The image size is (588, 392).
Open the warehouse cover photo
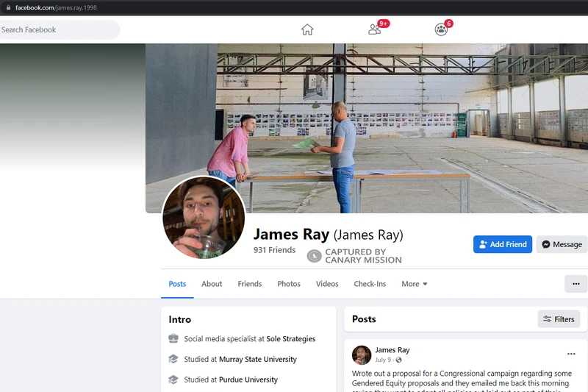(x=367, y=128)
